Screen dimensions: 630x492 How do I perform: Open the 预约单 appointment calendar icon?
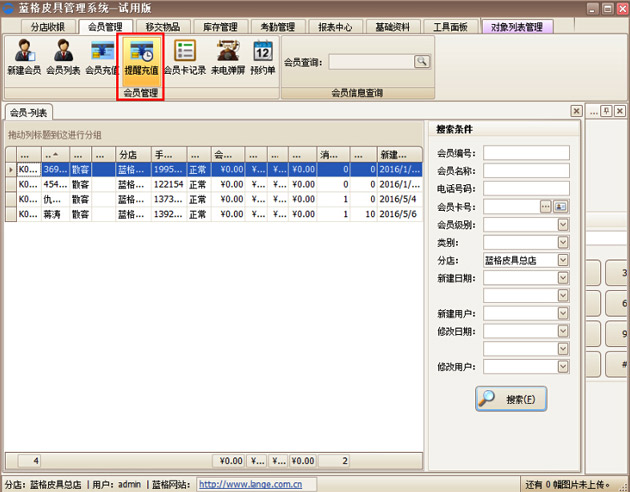262,56
